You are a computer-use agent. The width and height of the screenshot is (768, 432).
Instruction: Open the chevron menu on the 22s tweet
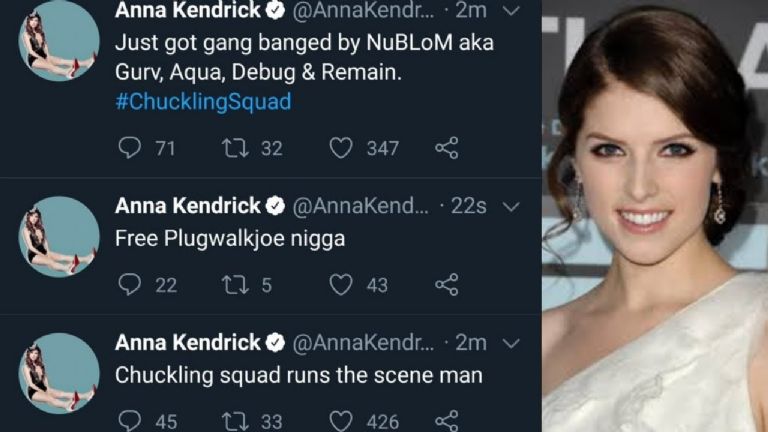point(511,206)
